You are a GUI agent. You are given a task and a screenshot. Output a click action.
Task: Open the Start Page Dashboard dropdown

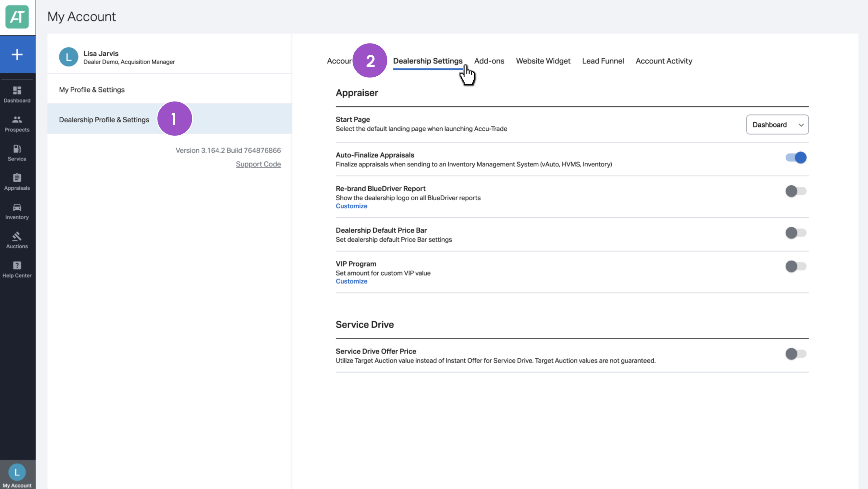coord(777,125)
